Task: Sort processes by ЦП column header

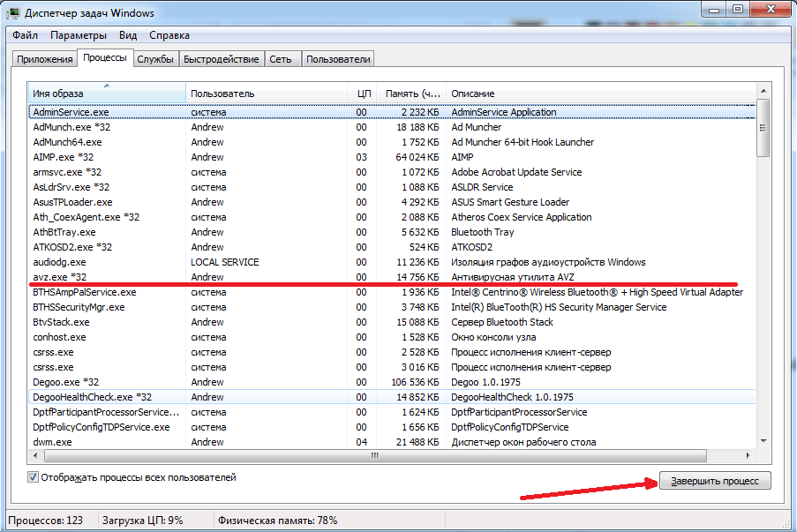Action: coord(363,94)
